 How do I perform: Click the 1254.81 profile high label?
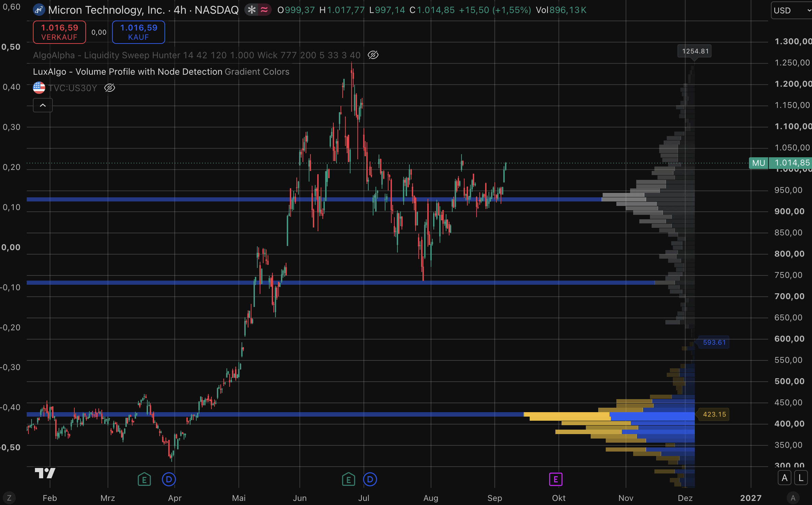(695, 51)
